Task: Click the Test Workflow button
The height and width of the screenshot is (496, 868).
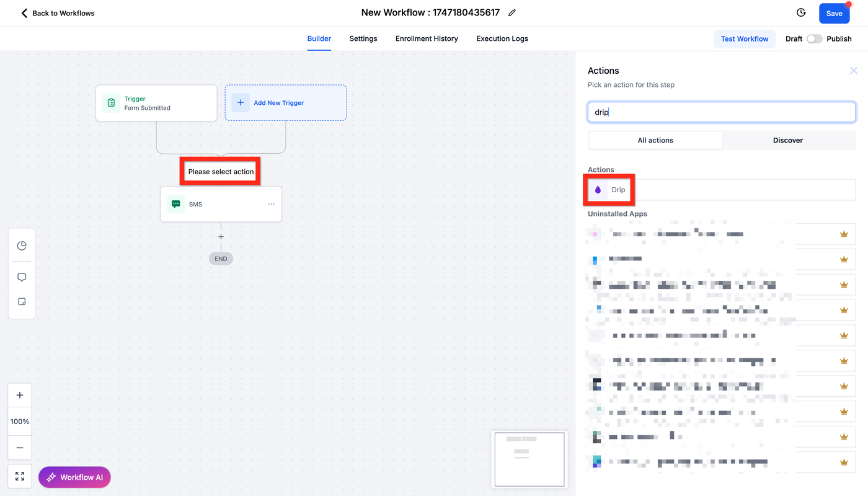Action: click(744, 38)
